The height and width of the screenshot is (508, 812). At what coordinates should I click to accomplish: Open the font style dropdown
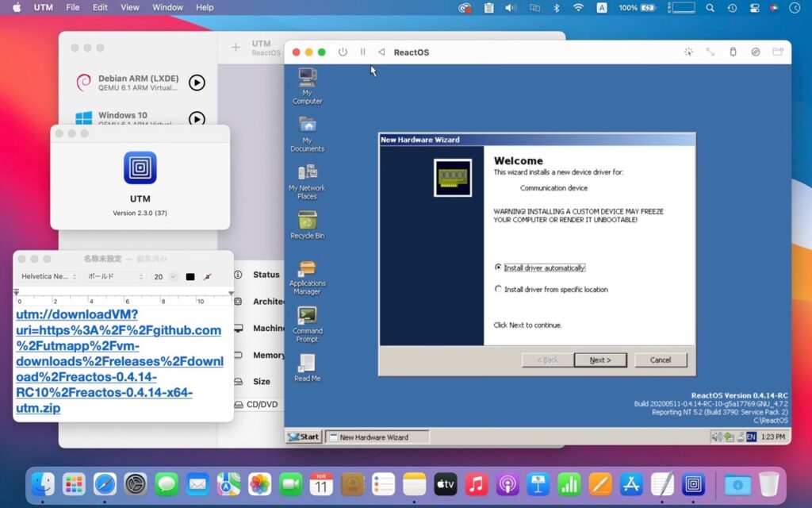click(115, 277)
